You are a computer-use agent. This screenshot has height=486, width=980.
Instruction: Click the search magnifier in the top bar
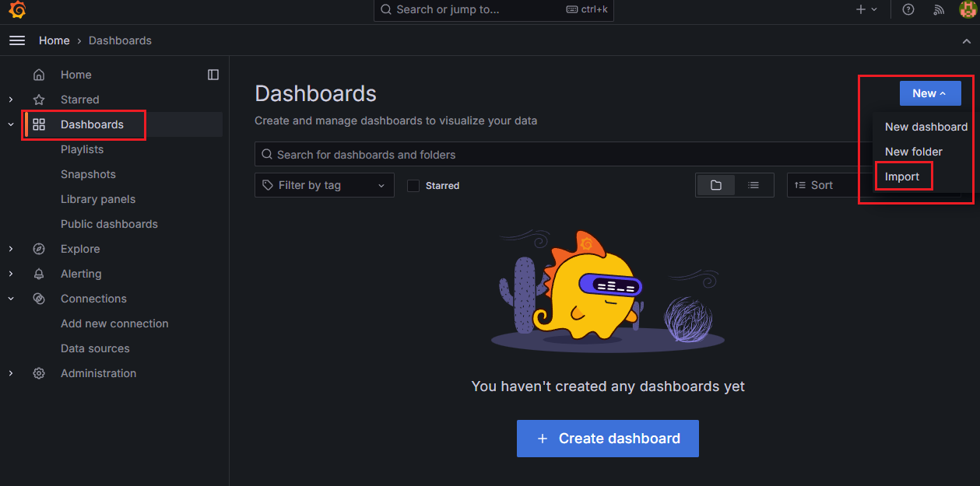click(386, 9)
